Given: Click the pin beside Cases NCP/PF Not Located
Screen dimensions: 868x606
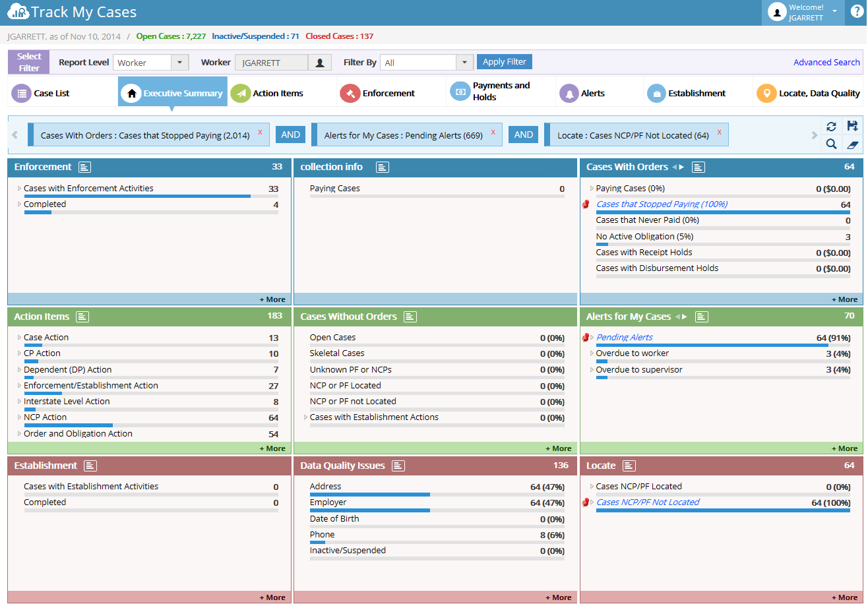Looking at the screenshot, I should pyautogui.click(x=585, y=502).
